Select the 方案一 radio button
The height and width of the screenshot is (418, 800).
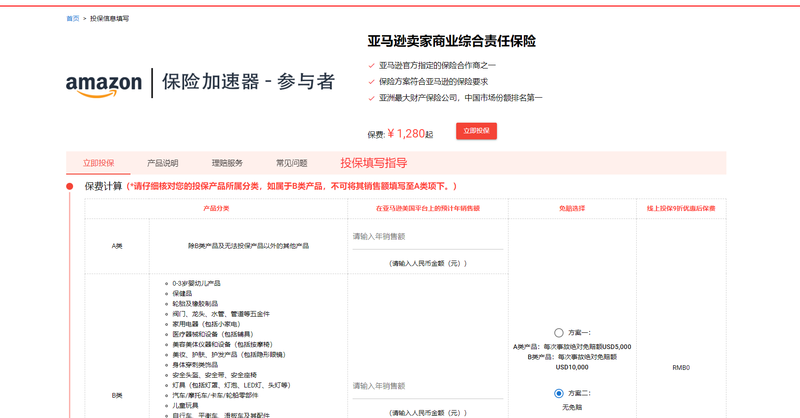tap(559, 333)
